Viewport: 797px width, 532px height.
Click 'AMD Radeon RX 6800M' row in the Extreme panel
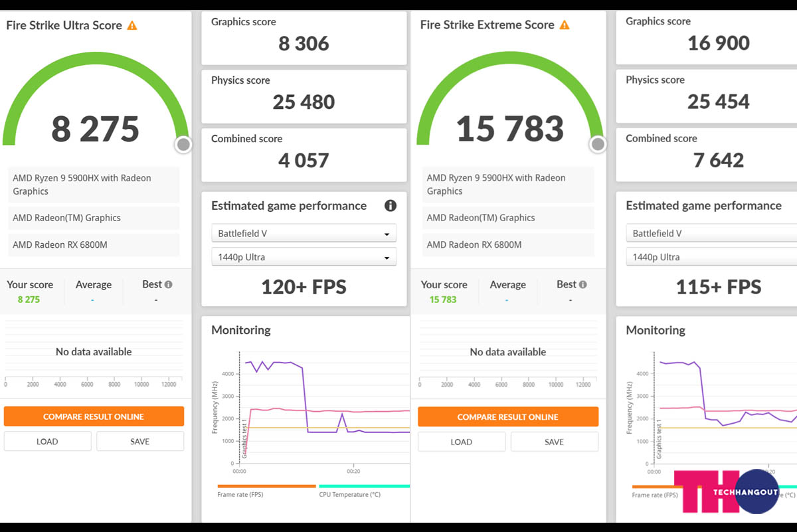[508, 245]
